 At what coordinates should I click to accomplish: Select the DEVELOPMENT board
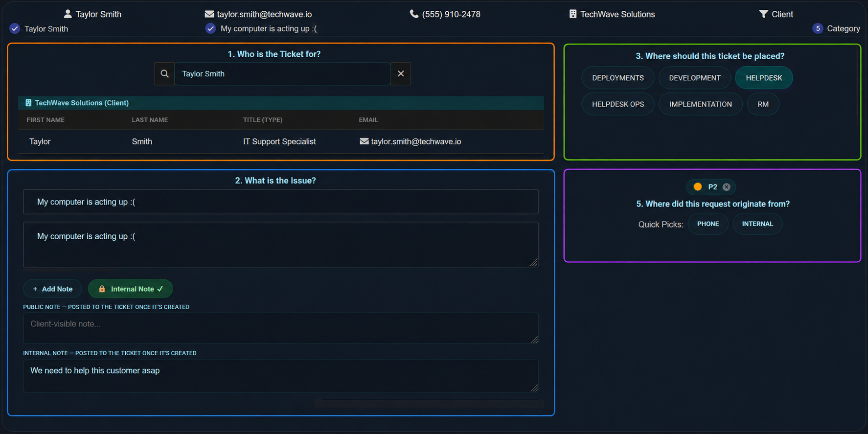pos(695,78)
